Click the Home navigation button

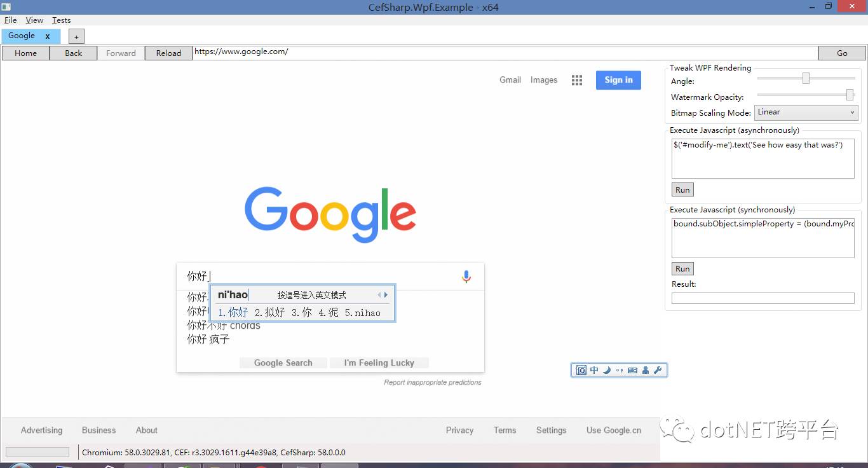(x=25, y=53)
